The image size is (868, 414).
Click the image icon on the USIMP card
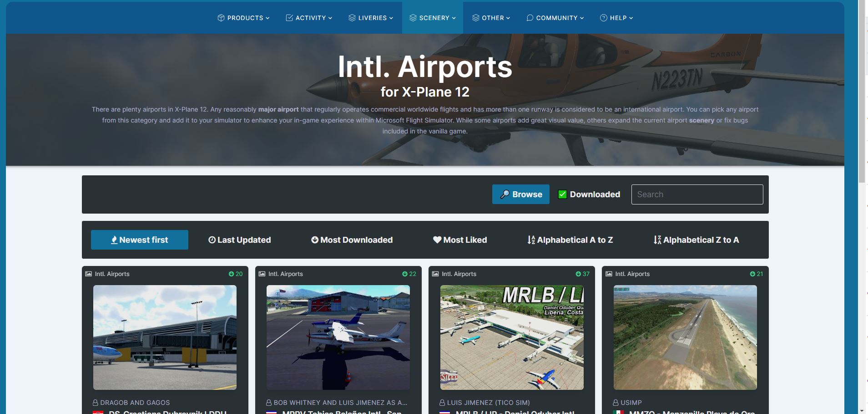[x=609, y=274]
